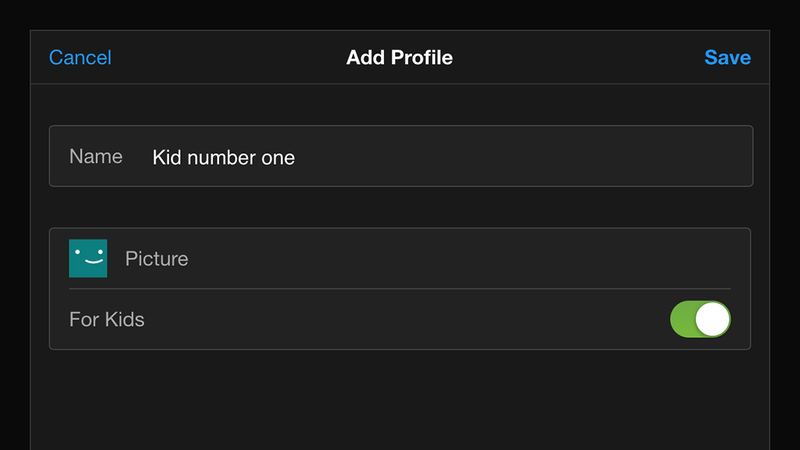The image size is (800, 450).
Task: Click the empty area of the For Kids row
Action: click(407, 319)
